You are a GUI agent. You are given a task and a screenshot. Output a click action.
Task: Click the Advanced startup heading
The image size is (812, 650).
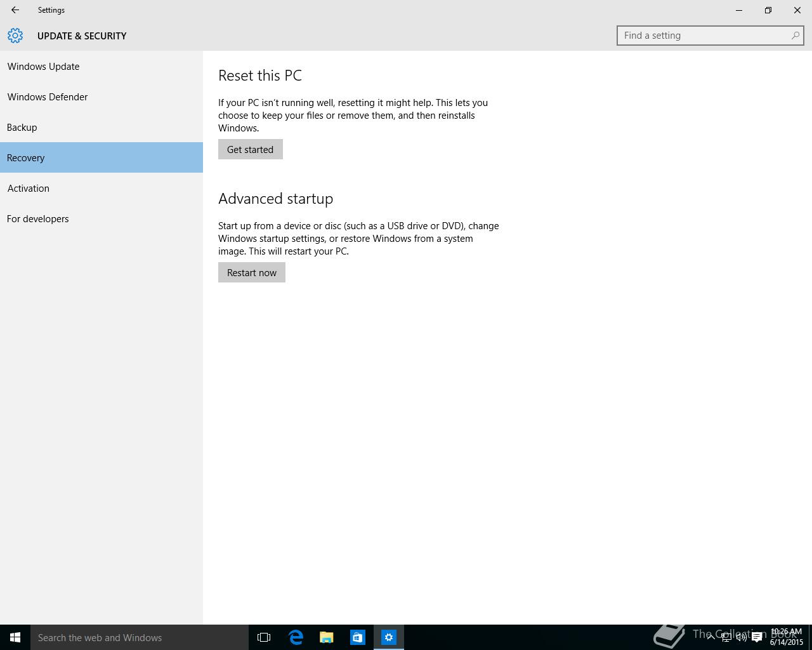click(x=275, y=199)
